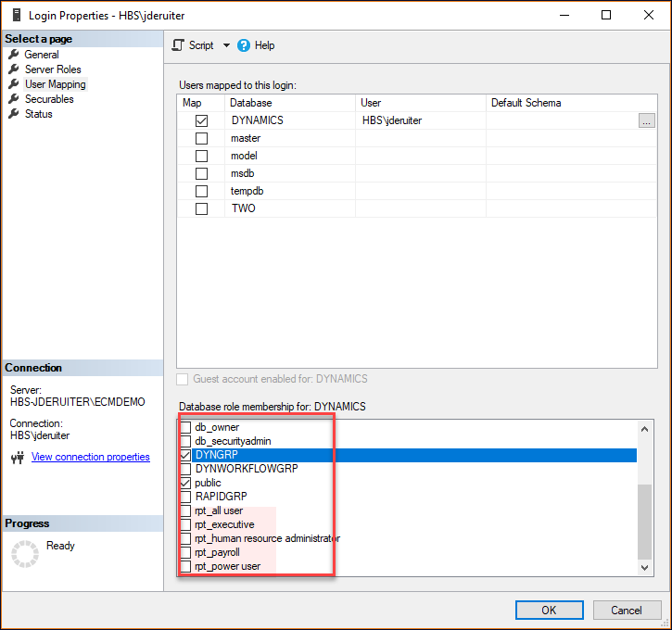Close the Login Properties dialog
The width and height of the screenshot is (672, 630).
coord(649,15)
